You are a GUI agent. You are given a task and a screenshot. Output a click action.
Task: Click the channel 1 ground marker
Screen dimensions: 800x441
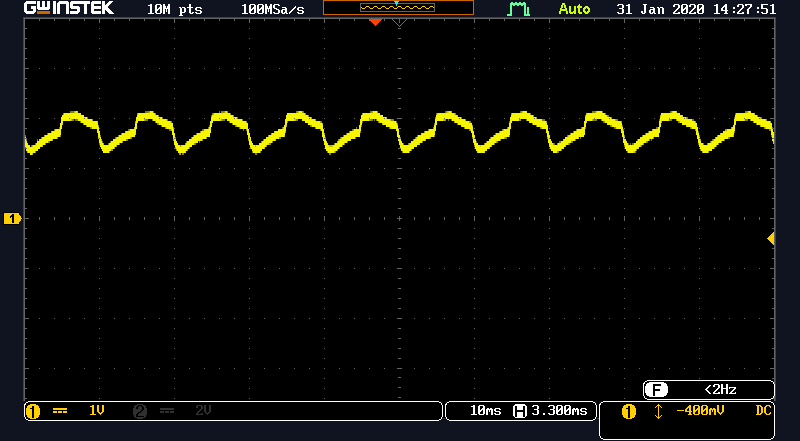coord(13,218)
